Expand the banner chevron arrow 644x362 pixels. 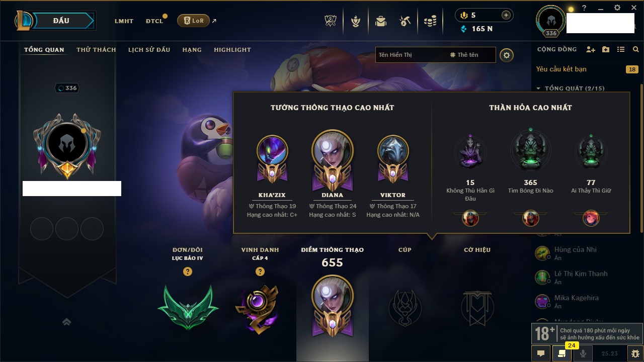point(66,322)
